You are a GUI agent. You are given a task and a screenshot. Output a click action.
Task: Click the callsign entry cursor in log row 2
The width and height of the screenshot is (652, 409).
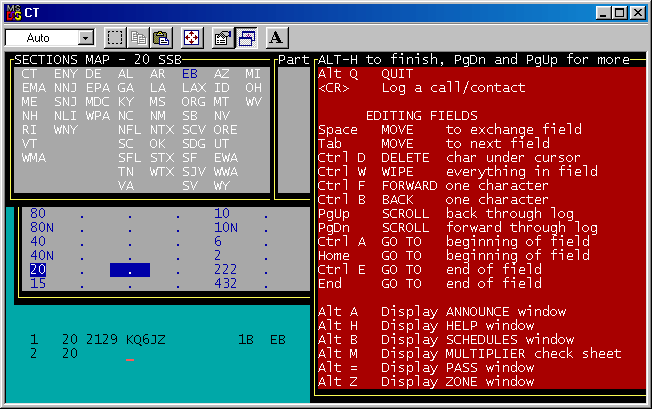[x=130, y=360]
